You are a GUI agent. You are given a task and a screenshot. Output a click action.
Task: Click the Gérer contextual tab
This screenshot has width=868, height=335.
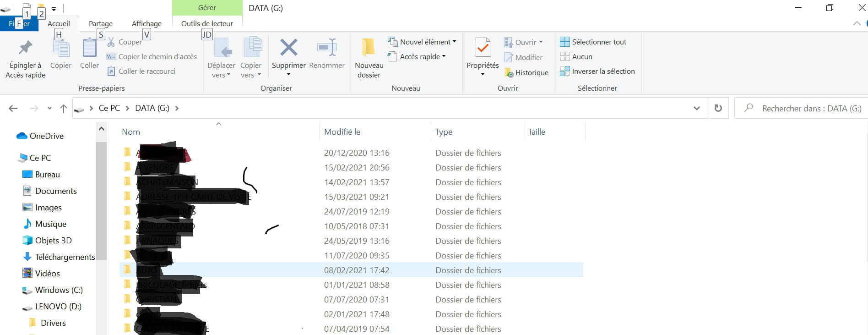tap(207, 8)
